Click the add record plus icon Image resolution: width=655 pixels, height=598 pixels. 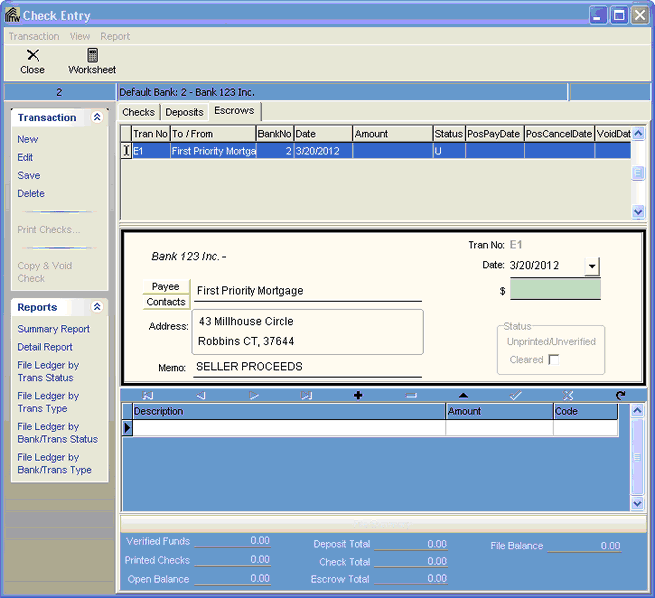[358, 396]
